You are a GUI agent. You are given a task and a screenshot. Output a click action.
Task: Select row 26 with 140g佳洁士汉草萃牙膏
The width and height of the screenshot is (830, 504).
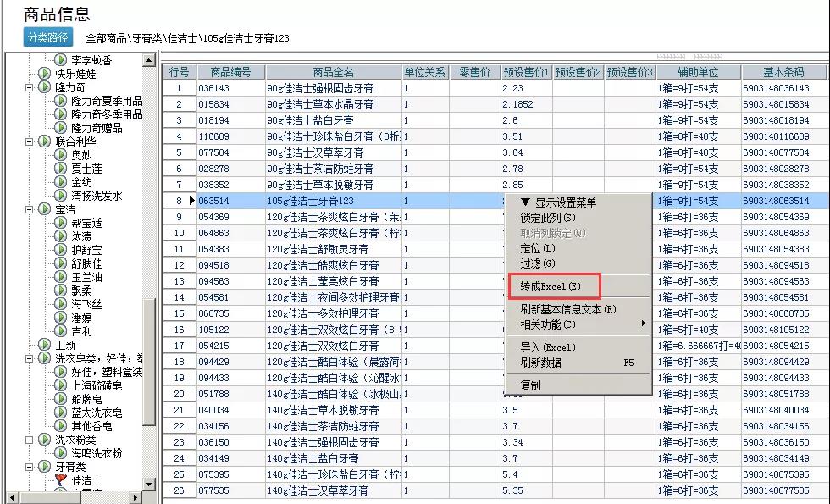tap(320, 490)
